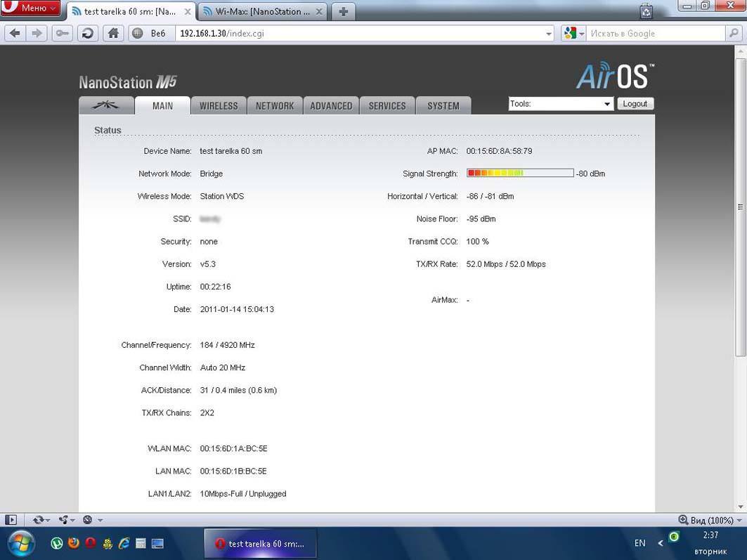Click the Искать в Google search field

[656, 33]
